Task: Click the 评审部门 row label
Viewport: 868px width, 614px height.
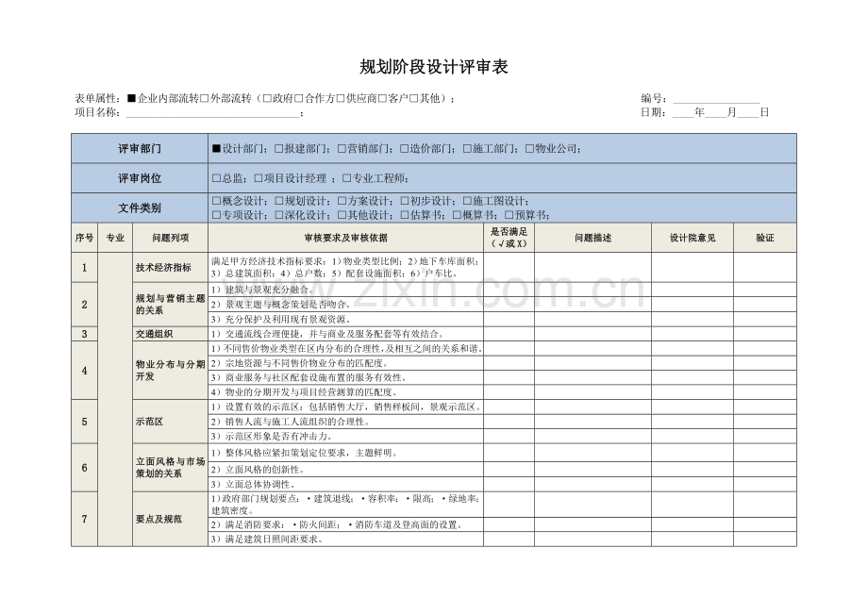Action: (140, 149)
